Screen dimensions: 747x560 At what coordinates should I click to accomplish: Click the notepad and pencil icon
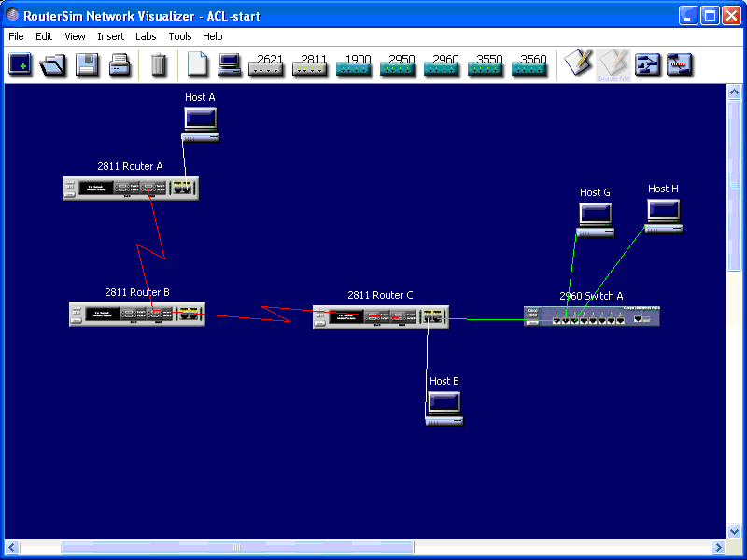578,63
